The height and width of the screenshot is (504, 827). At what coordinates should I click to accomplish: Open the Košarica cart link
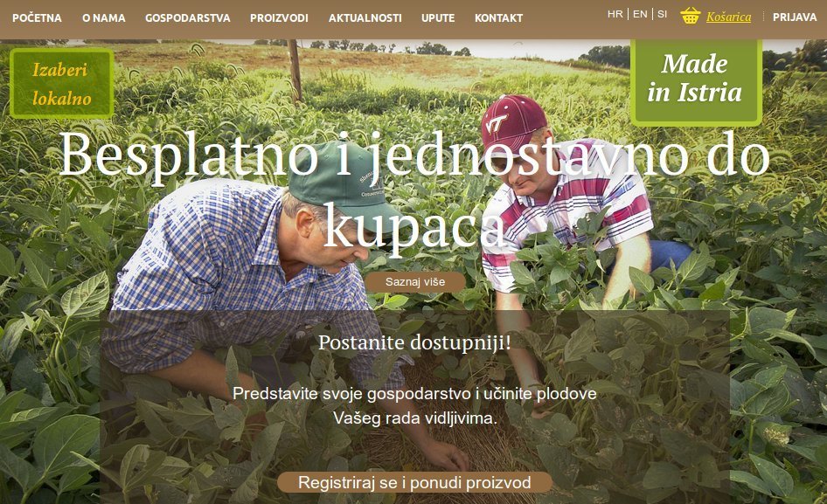pos(728,17)
